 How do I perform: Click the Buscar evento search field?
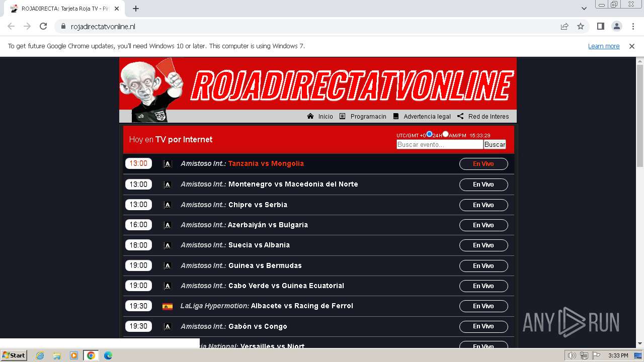440,144
